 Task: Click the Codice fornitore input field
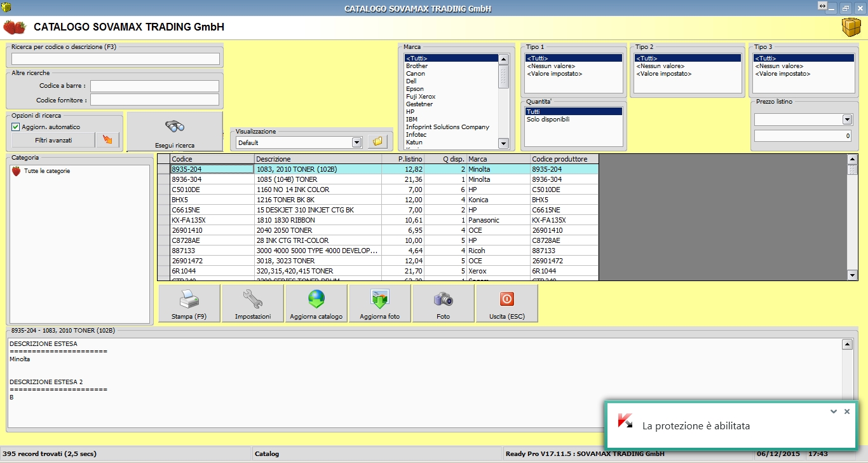[154, 100]
